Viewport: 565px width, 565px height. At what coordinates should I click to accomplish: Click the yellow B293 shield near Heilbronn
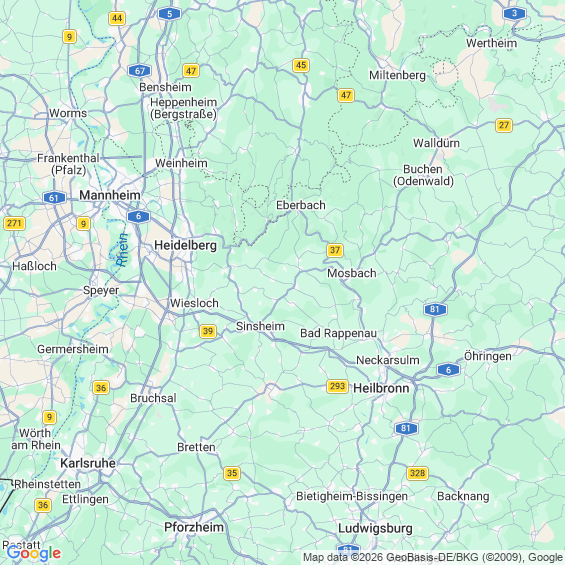(337, 386)
